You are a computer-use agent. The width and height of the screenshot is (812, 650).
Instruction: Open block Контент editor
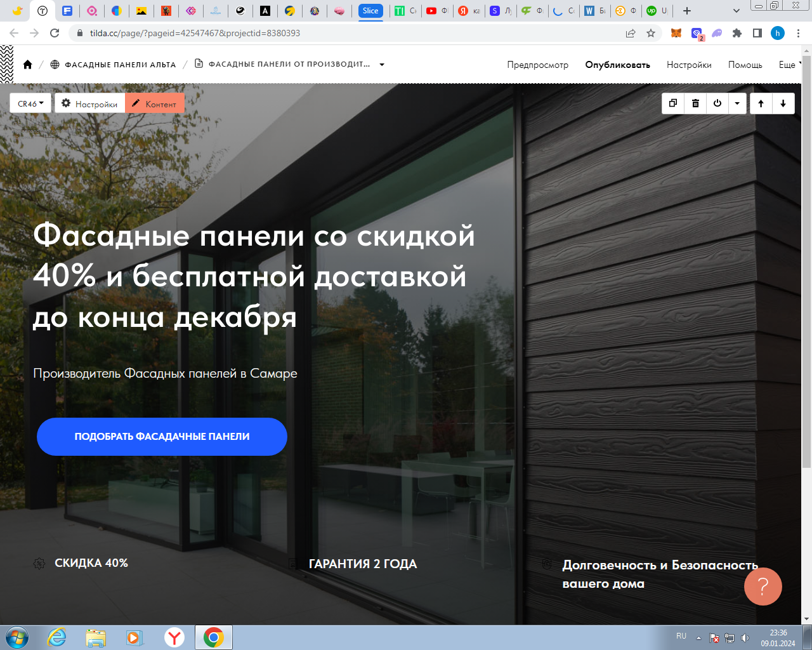point(155,103)
